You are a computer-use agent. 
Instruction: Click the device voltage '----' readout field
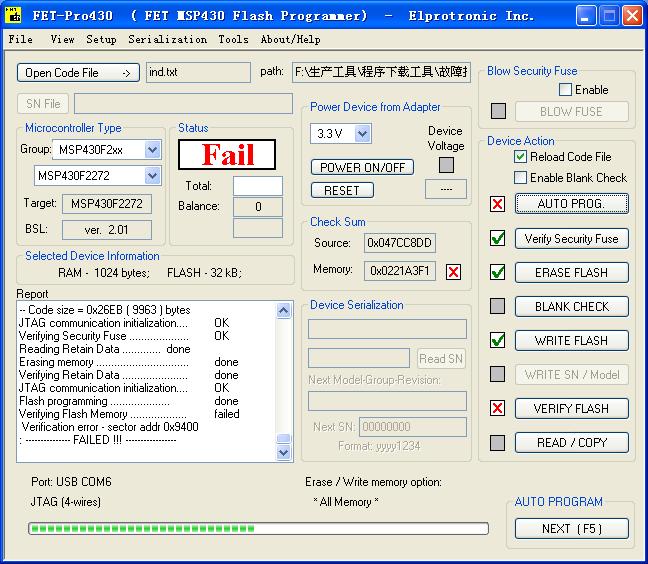click(x=446, y=189)
